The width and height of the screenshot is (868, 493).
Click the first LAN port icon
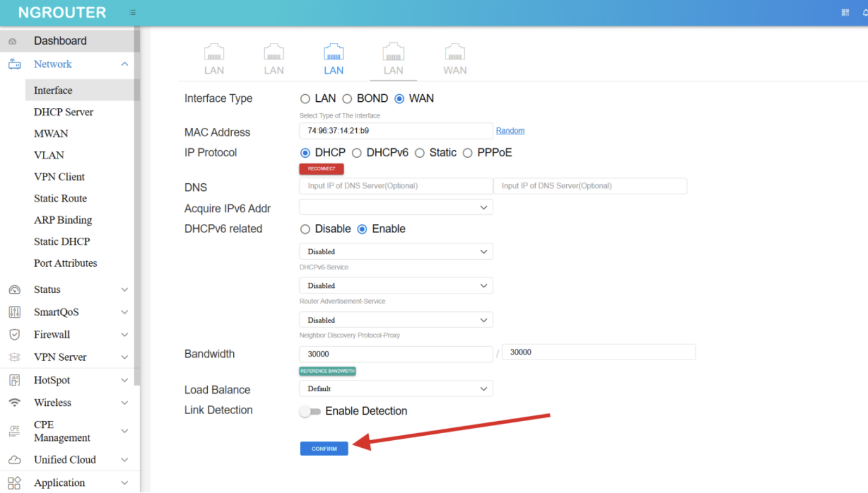pos(214,53)
